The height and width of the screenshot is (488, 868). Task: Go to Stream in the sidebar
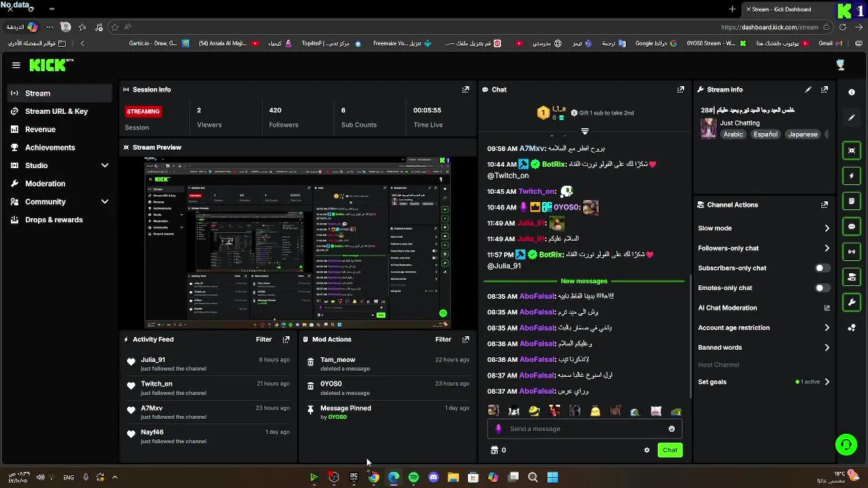(x=59, y=93)
